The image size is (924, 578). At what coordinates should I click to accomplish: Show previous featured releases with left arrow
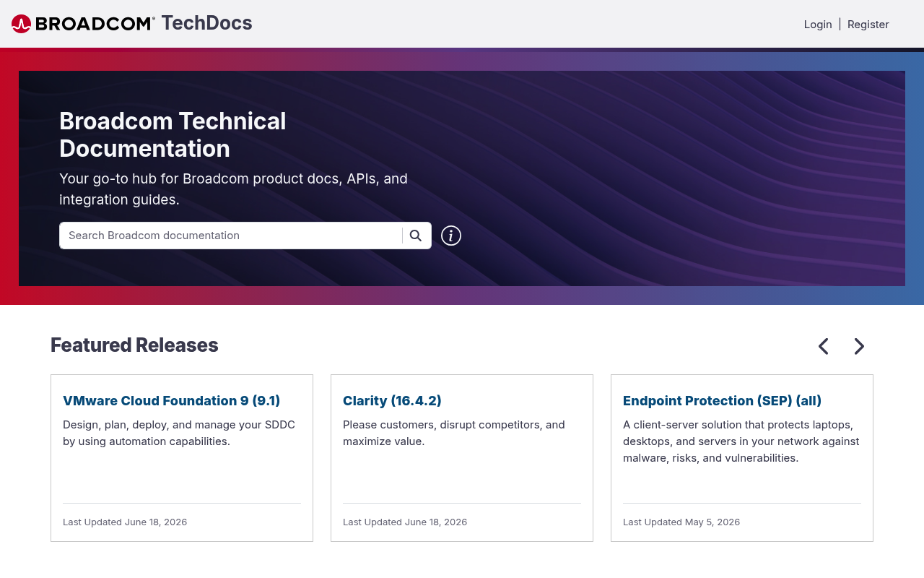(823, 346)
